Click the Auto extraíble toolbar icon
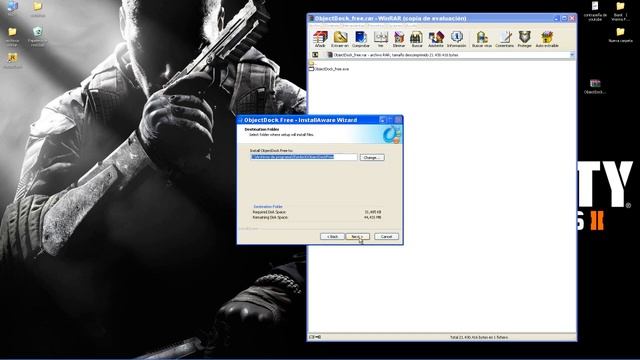Screen dimensions: 640x360 pos(547,39)
